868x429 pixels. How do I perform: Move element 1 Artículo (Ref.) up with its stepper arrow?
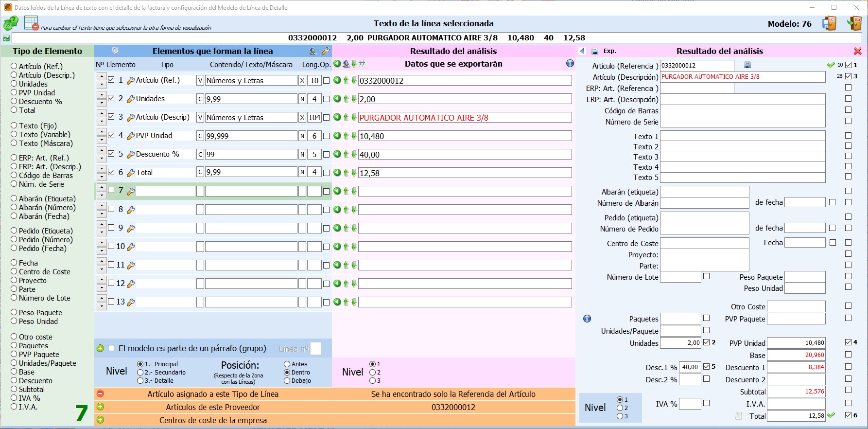(x=101, y=76)
